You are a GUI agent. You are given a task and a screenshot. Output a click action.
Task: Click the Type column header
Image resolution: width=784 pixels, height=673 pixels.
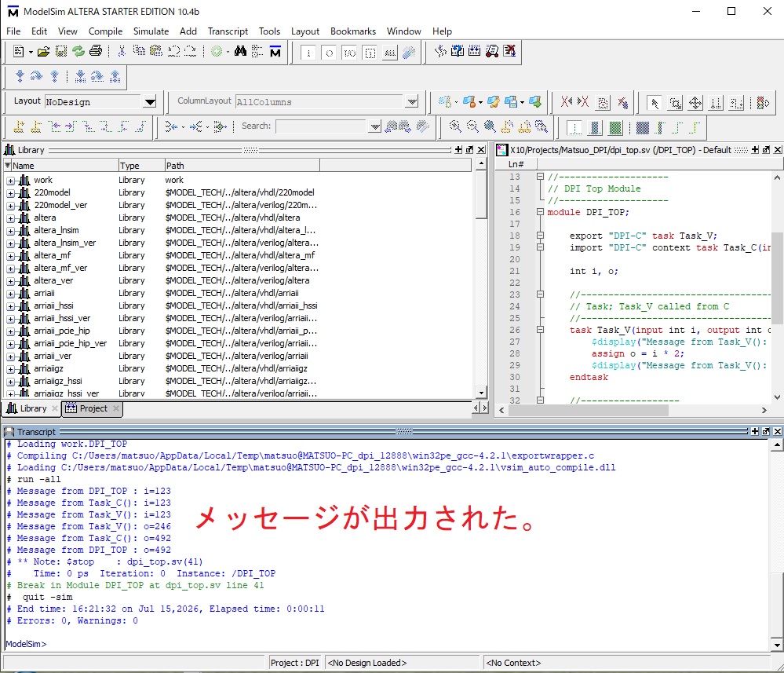(x=141, y=166)
